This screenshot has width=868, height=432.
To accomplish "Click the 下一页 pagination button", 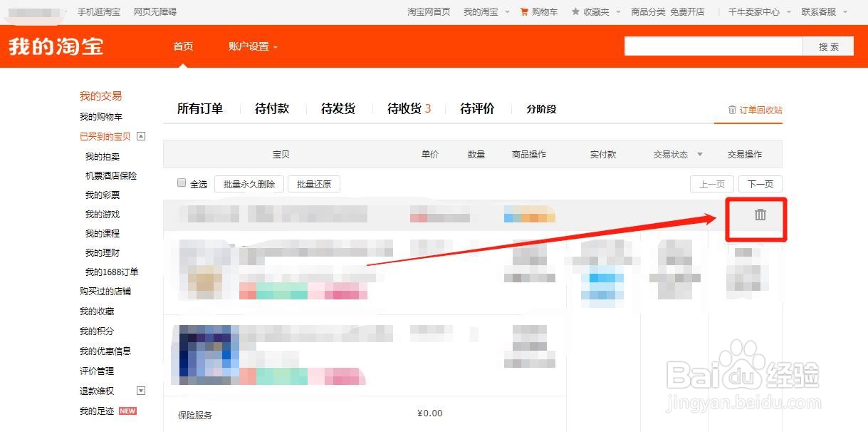I will (760, 184).
